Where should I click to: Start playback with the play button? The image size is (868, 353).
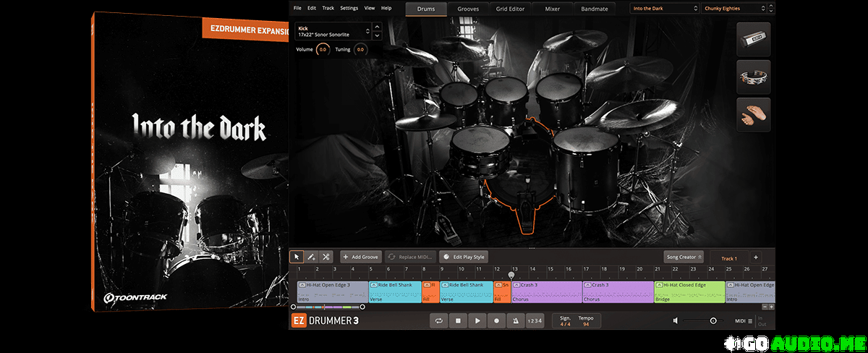pos(477,320)
